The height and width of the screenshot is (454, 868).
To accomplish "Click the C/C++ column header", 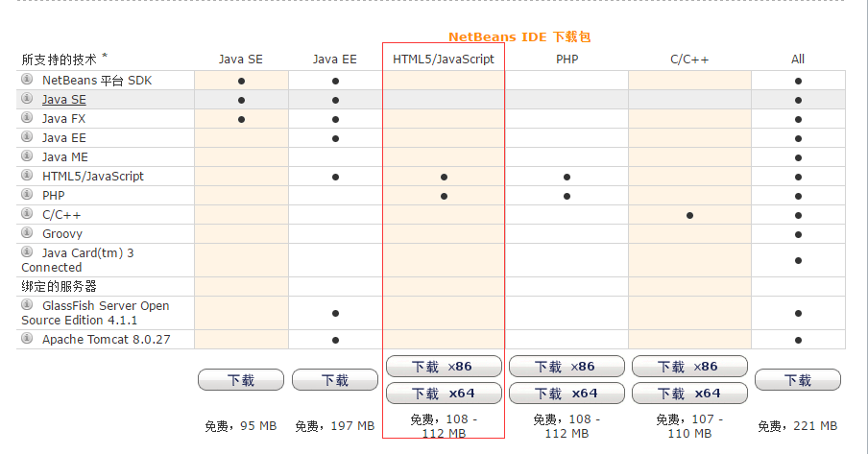I will tap(689, 60).
